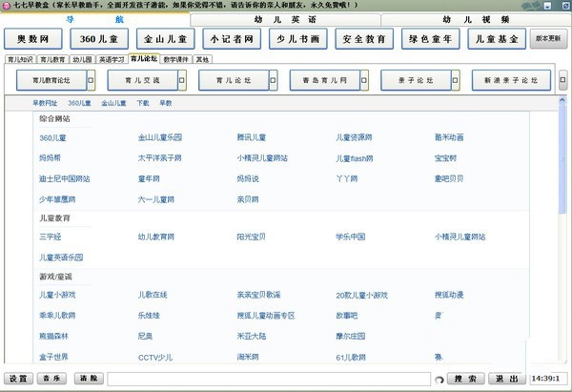Open the 搜狐儿童动画专区 link

[266, 316]
